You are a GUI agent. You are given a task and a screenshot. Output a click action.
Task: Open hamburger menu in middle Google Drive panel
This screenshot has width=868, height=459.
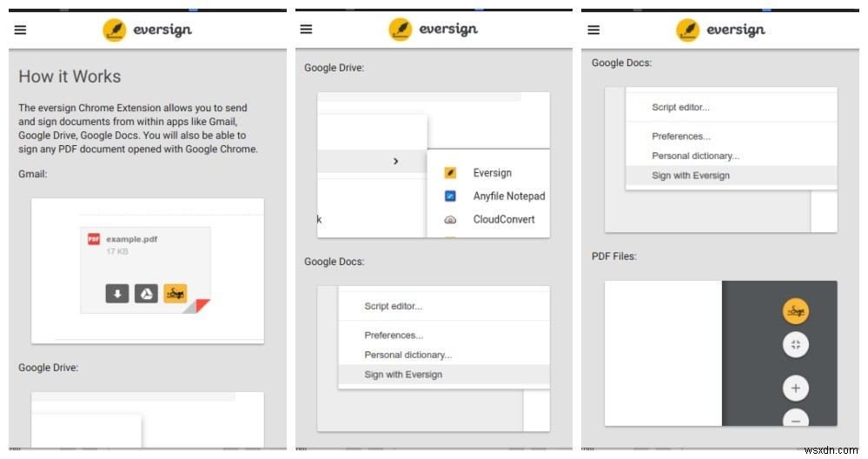point(306,29)
